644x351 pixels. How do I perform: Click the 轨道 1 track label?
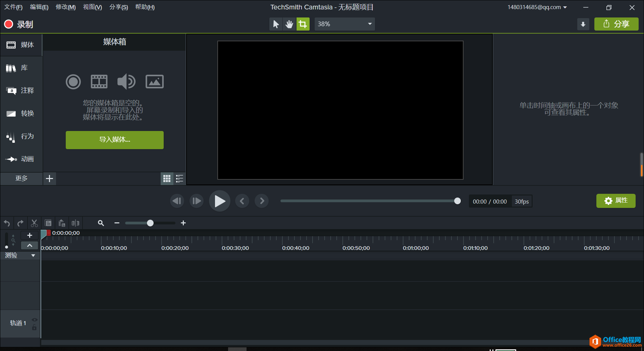18,323
